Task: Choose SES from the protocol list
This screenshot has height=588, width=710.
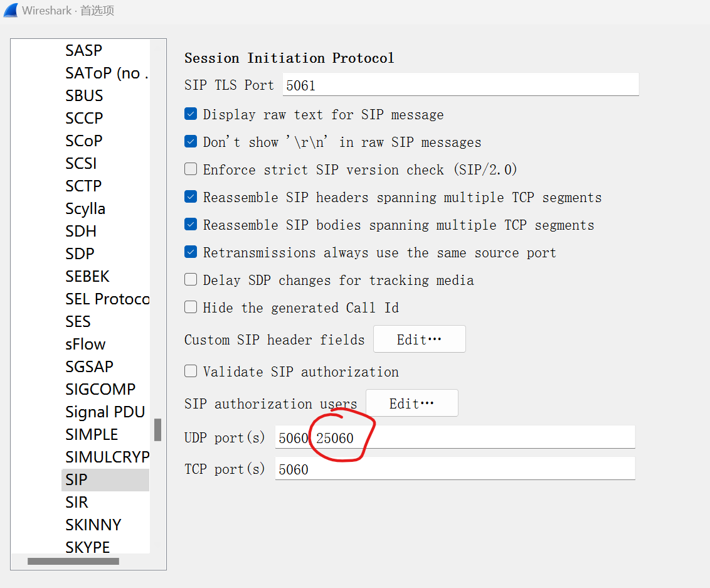Action: (78, 322)
